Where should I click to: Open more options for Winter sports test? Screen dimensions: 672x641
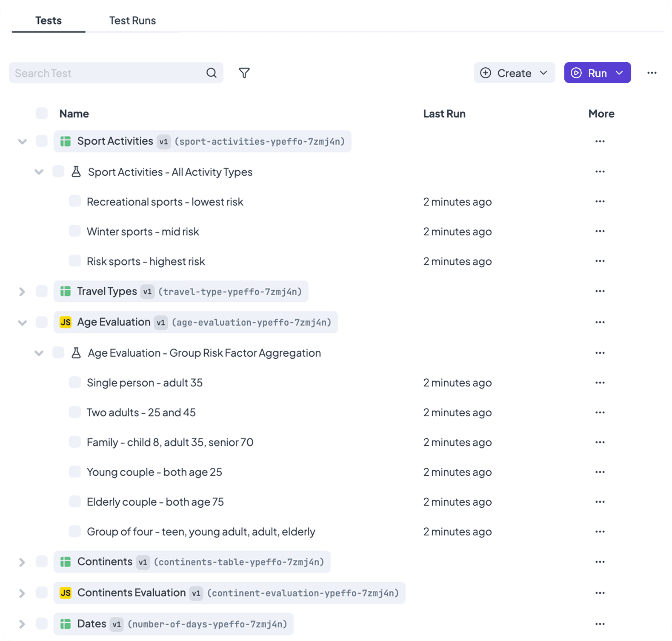coord(600,231)
